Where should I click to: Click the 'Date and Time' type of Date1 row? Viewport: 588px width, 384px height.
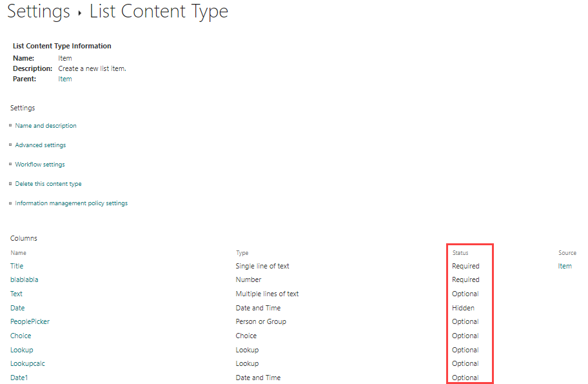[258, 378]
